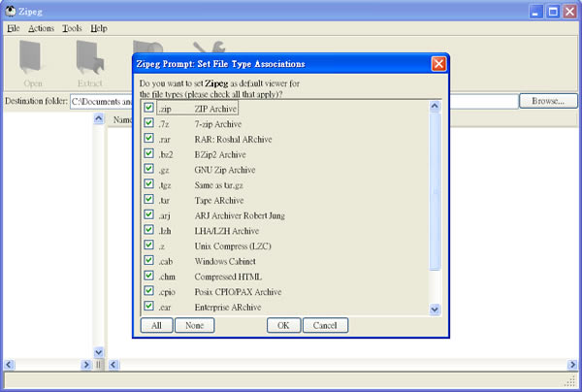Toggle the .cpio Posix CPIO/PAX checkbox

(x=148, y=291)
